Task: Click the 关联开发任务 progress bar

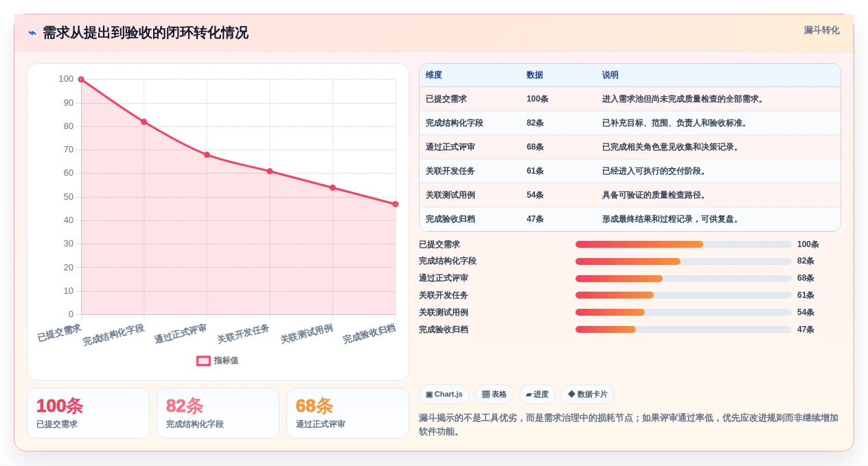Action: 683,295
